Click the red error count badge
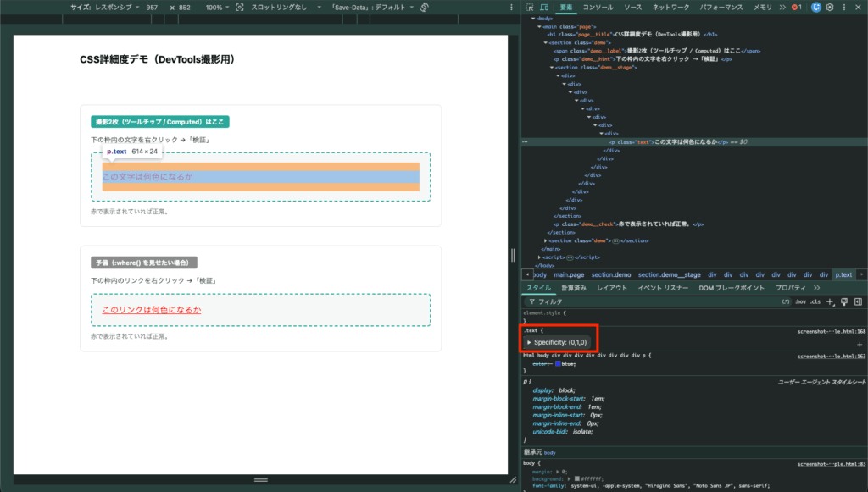This screenshot has width=868, height=492. click(797, 7)
